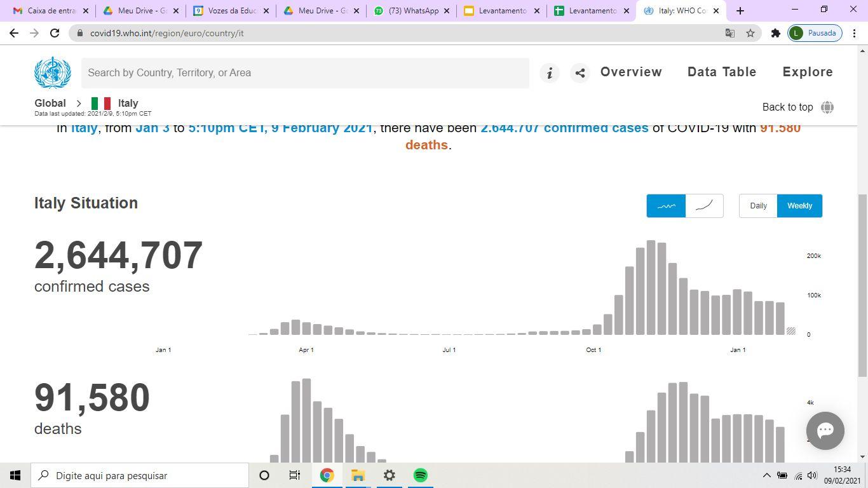Image resolution: width=868 pixels, height=488 pixels.
Task: Open Cortana circle icon on taskbar
Action: (x=264, y=475)
